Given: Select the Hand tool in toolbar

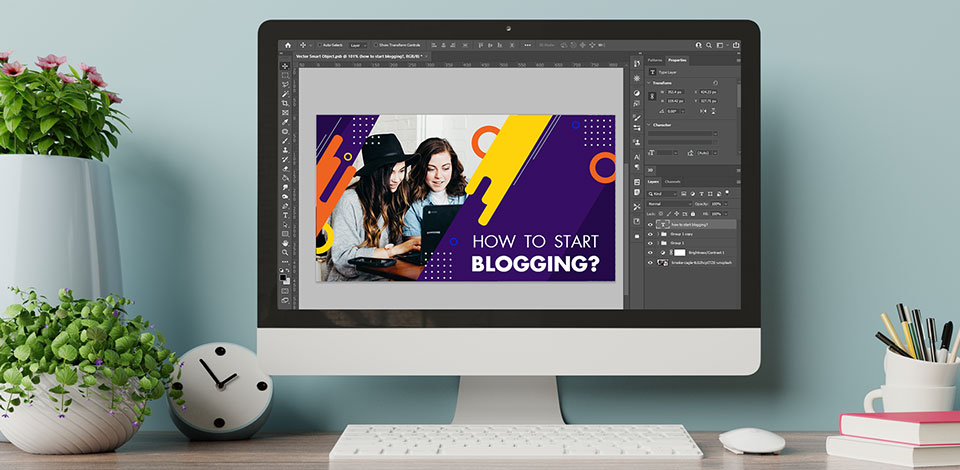Looking at the screenshot, I should point(285,243).
